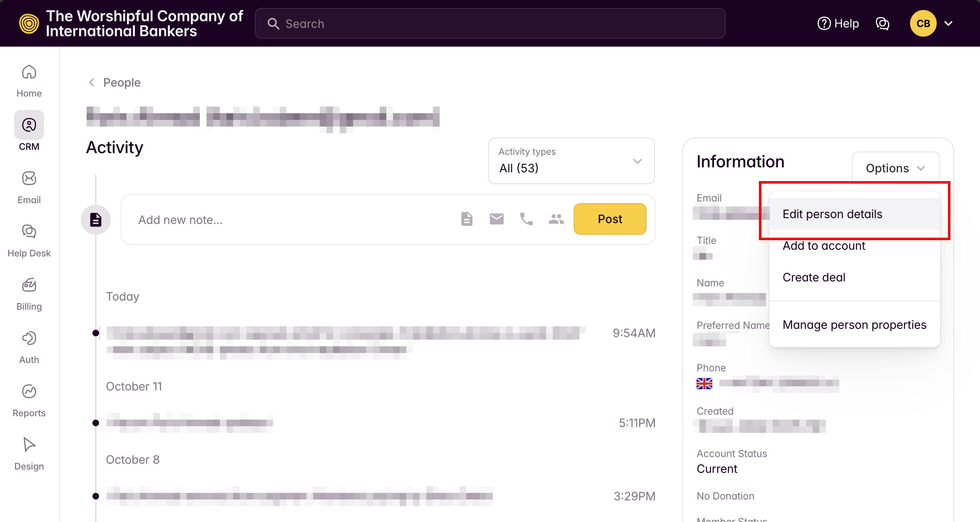Open the Billing sidebar icon

29,293
